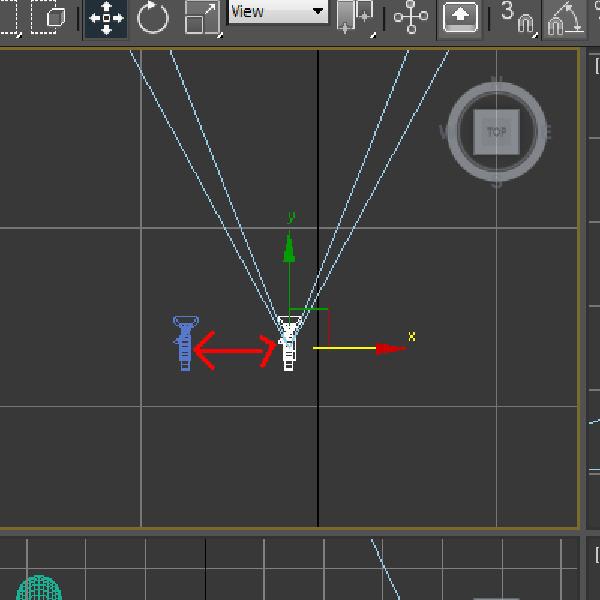Click the red X-axis gizmo arrow
The image size is (600, 600).
click(x=391, y=348)
